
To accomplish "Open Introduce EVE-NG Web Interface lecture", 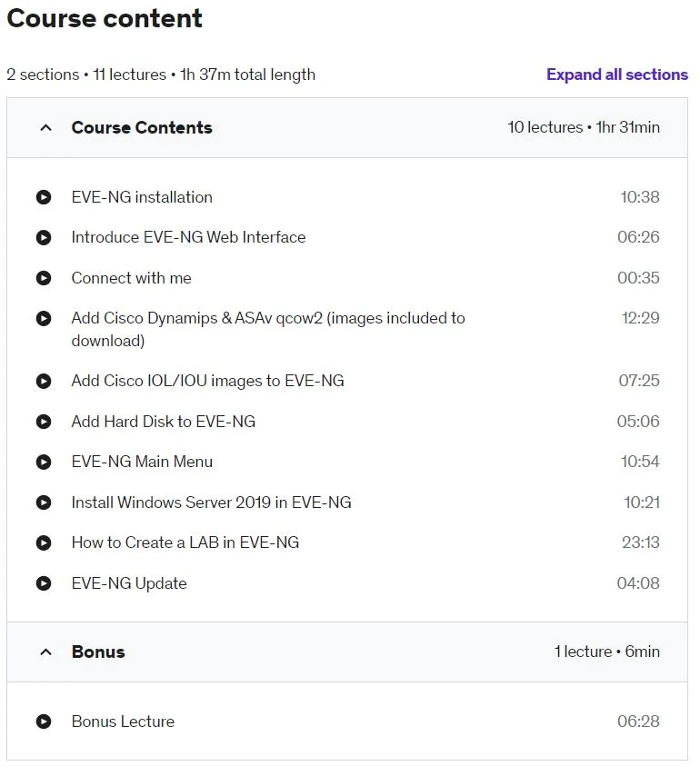I will pyautogui.click(x=188, y=237).
